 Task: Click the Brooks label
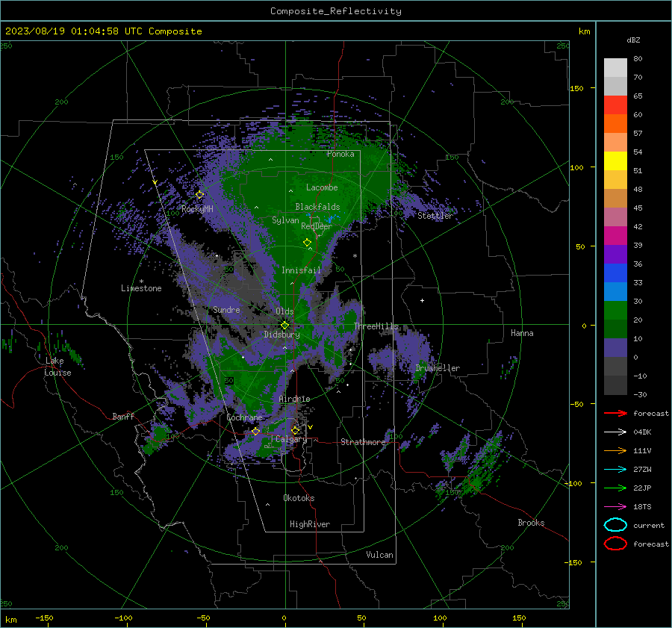point(531,523)
